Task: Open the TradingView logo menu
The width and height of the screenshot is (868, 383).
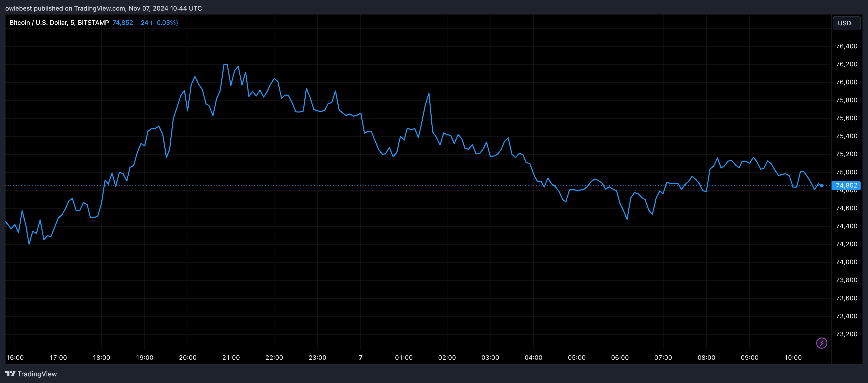Action: coord(11,373)
